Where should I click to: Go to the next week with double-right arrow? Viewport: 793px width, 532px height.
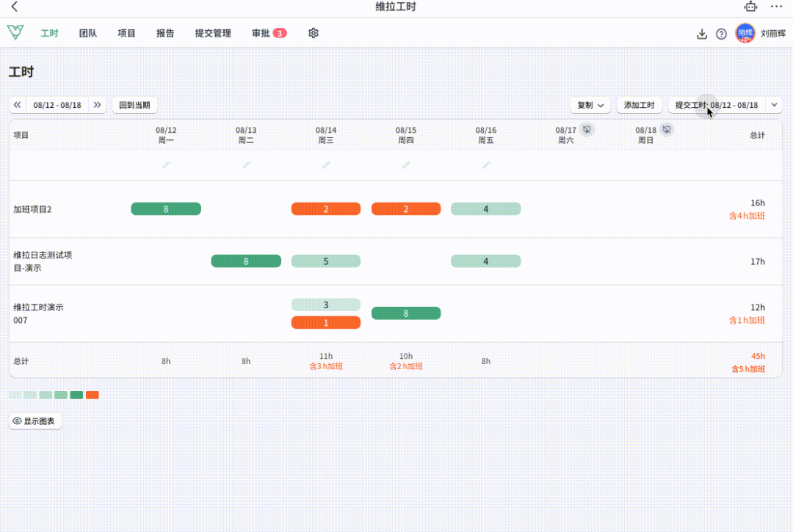[97, 105]
